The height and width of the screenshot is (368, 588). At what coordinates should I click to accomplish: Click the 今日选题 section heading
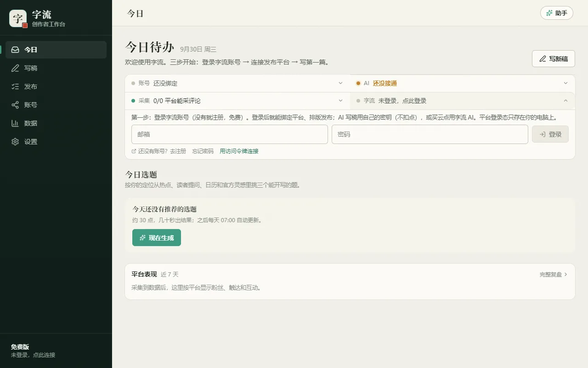(x=141, y=175)
